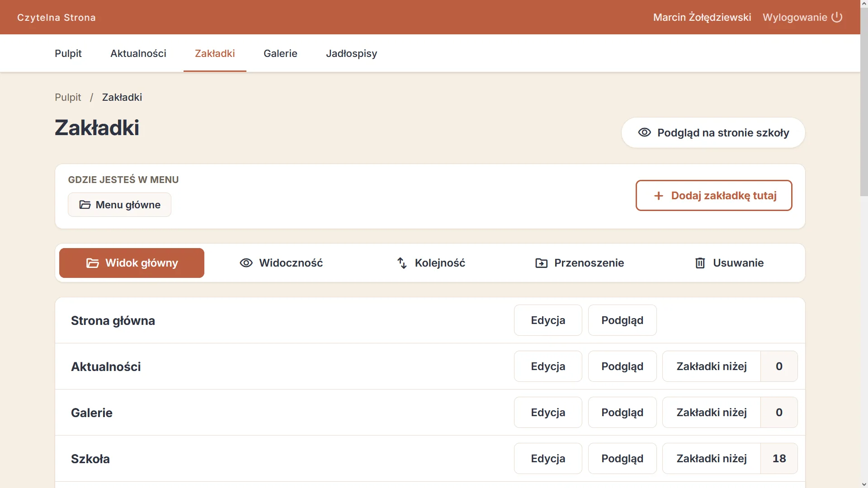This screenshot has height=488, width=868.
Task: Open the Jadłospisy navigation tab
Action: coord(351,53)
